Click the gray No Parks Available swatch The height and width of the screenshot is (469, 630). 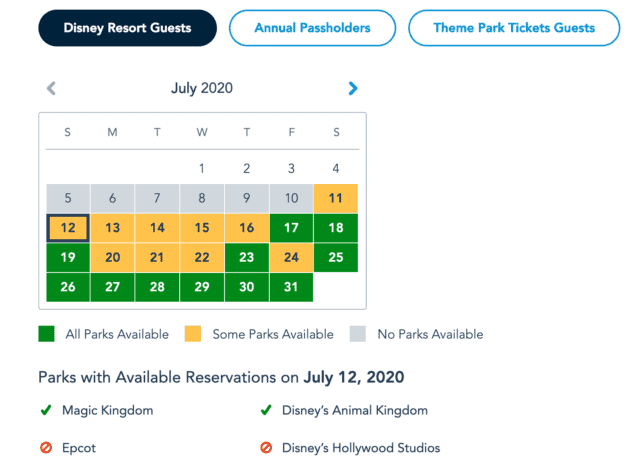point(357,334)
